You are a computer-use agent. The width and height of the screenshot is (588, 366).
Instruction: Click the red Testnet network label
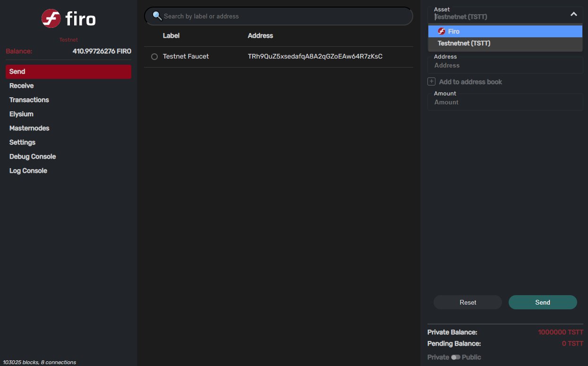click(68, 40)
